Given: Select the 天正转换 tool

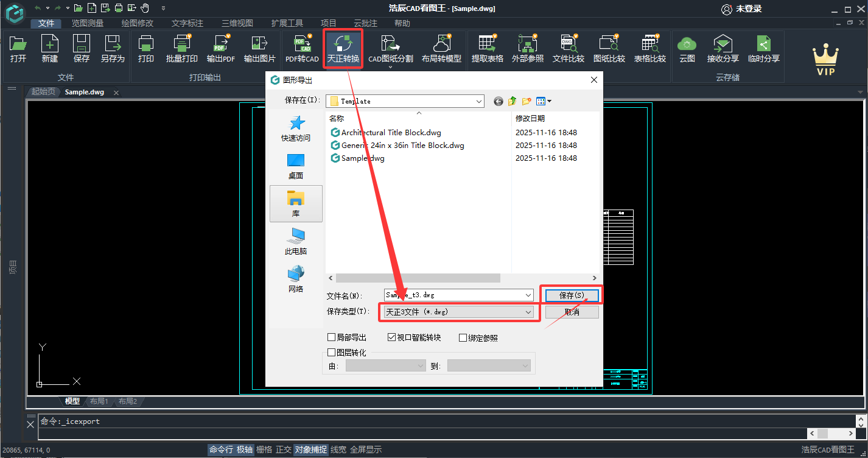Looking at the screenshot, I should coord(343,49).
